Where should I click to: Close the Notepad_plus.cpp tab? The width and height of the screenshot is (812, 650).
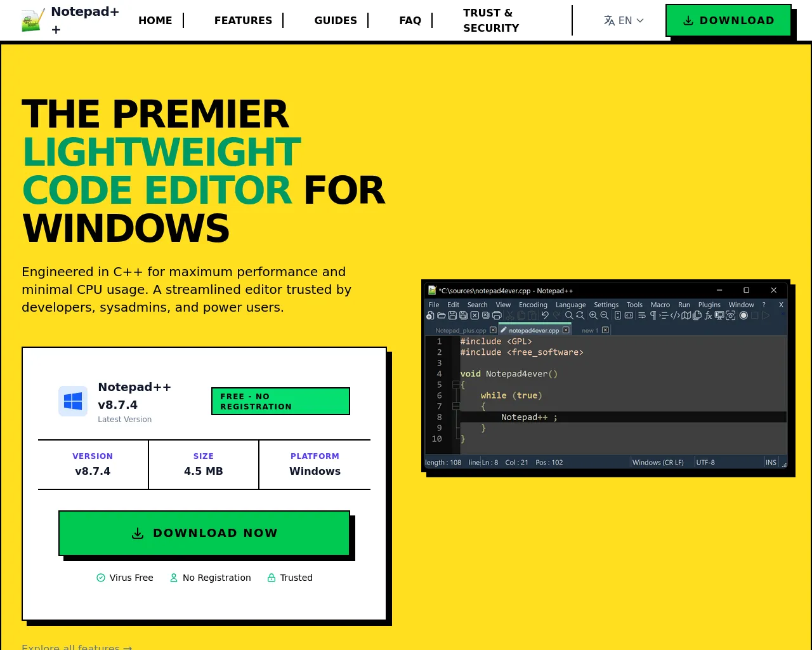click(493, 330)
